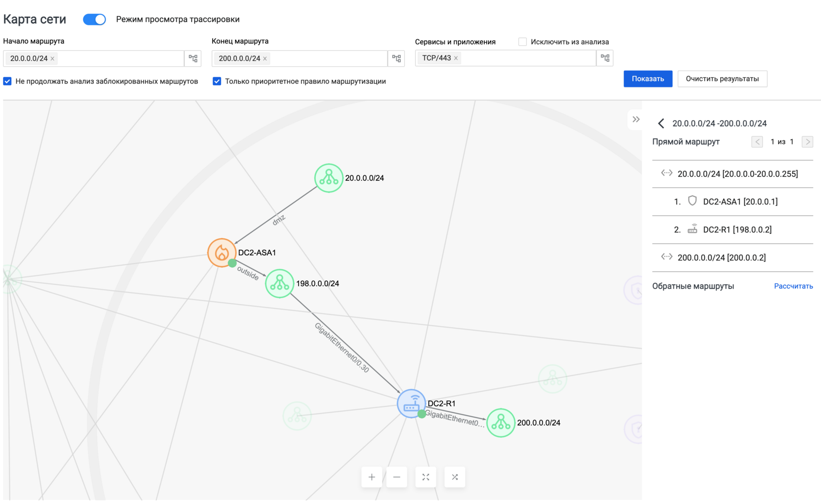This screenshot has height=504, width=821.
Task: Toggle the trace view mode switch
Action: tap(94, 20)
